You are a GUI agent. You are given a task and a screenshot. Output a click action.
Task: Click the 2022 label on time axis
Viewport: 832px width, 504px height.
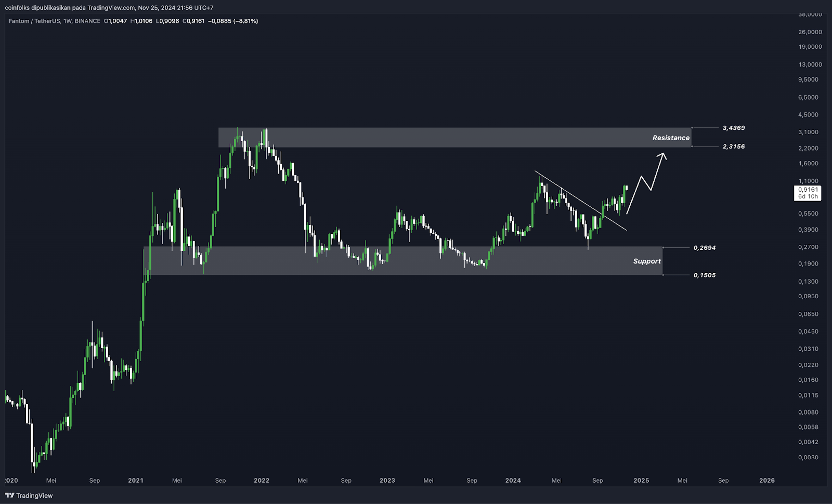click(x=262, y=481)
